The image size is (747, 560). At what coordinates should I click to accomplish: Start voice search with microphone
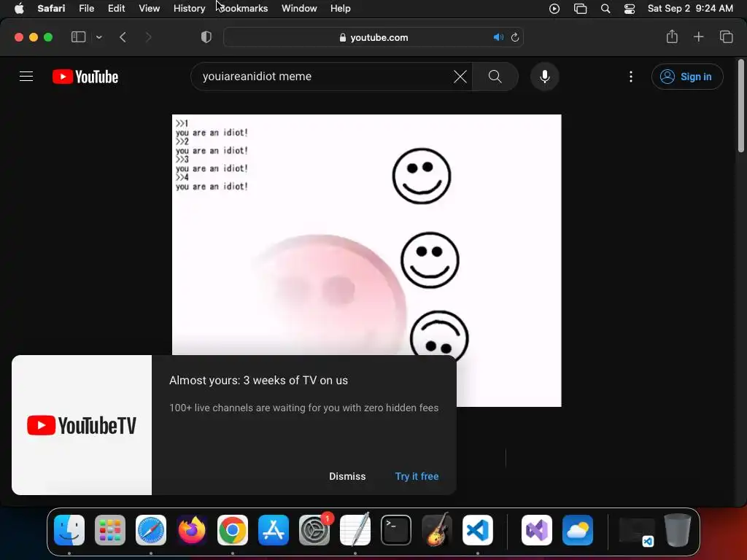tap(544, 77)
